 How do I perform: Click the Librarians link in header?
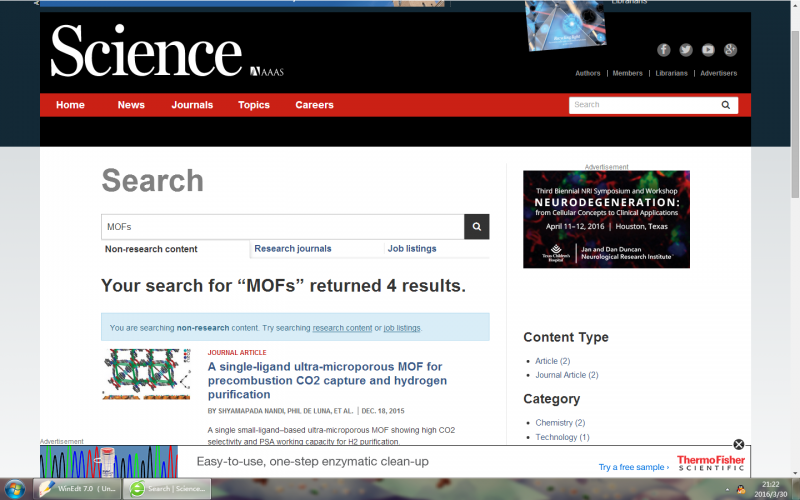(671, 73)
